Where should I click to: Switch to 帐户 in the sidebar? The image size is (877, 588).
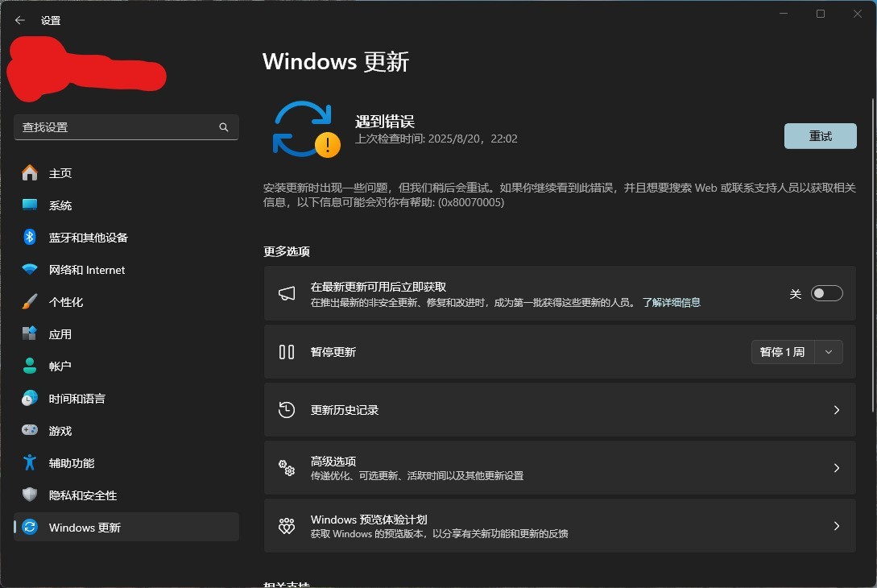(29, 366)
